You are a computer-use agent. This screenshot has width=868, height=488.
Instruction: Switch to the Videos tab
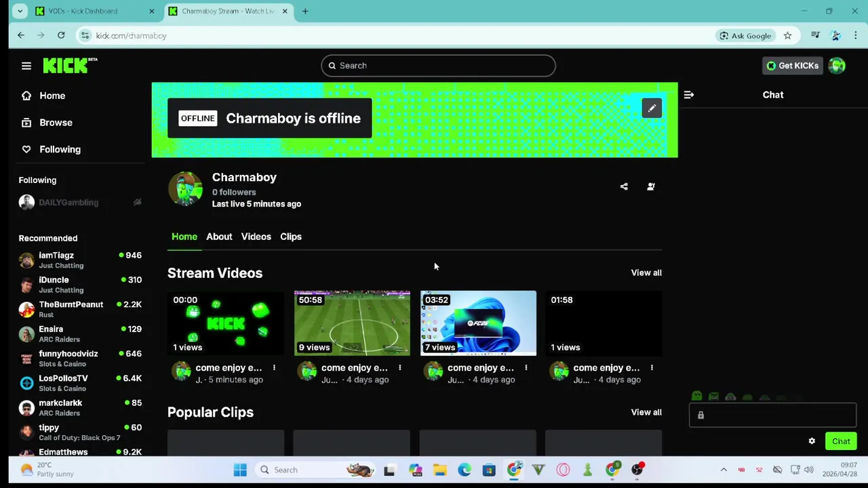point(256,237)
